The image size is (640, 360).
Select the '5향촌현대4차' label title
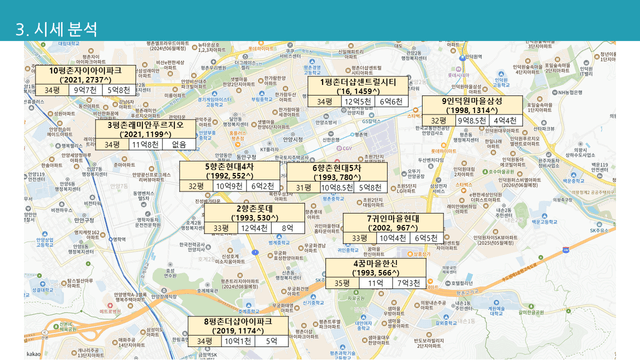click(229, 167)
